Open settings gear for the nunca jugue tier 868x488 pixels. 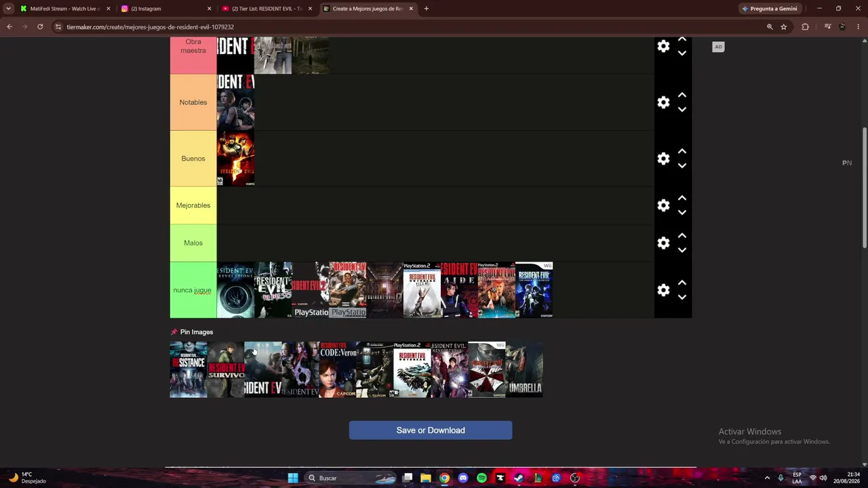[663, 290]
